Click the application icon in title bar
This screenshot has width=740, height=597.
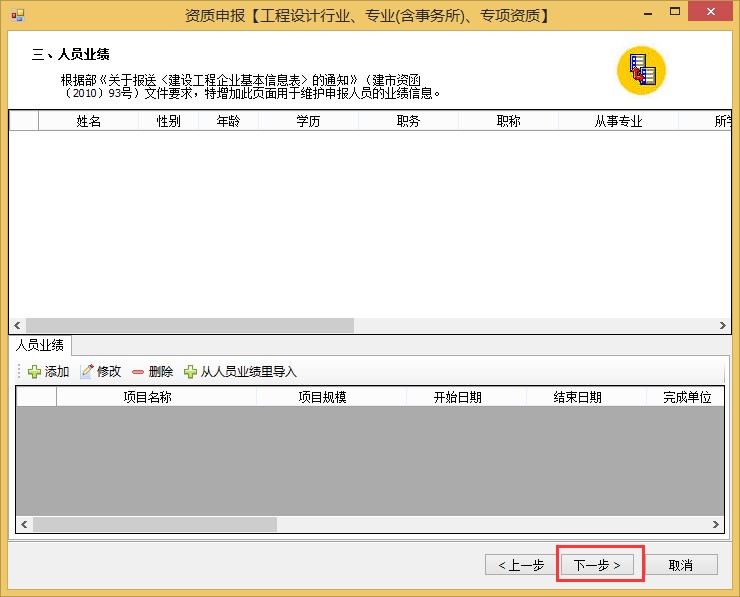[17, 15]
